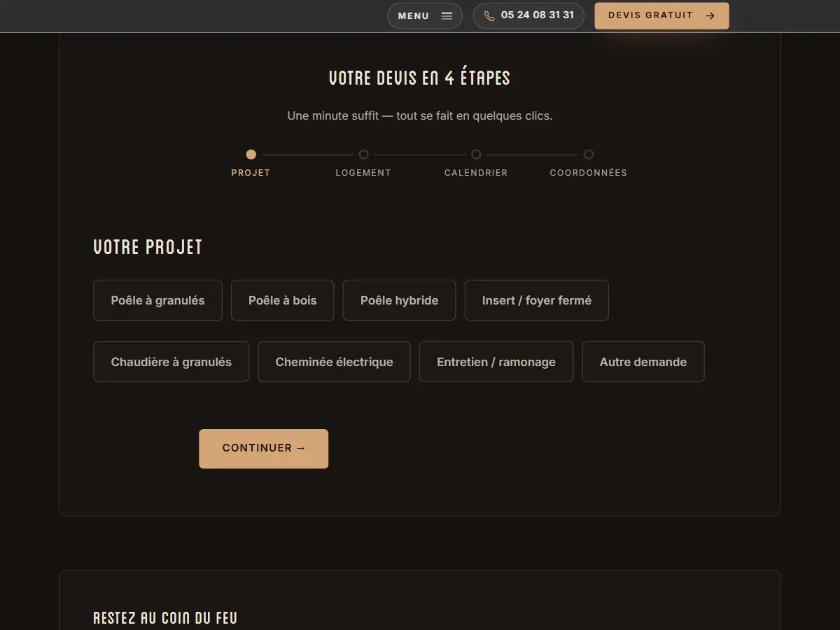This screenshot has width=840, height=630.
Task: Select the Logement step indicator dot
Action: [363, 155]
